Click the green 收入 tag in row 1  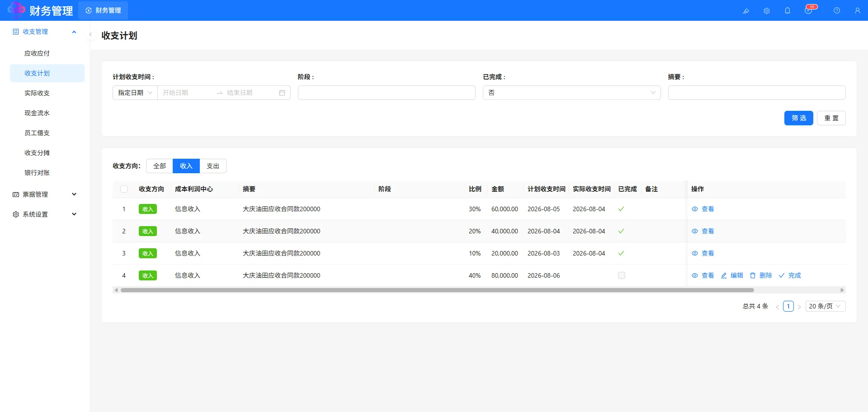click(x=148, y=209)
